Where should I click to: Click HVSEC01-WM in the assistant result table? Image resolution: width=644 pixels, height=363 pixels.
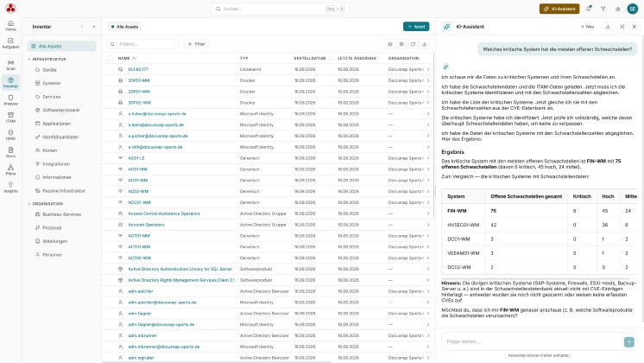click(463, 225)
